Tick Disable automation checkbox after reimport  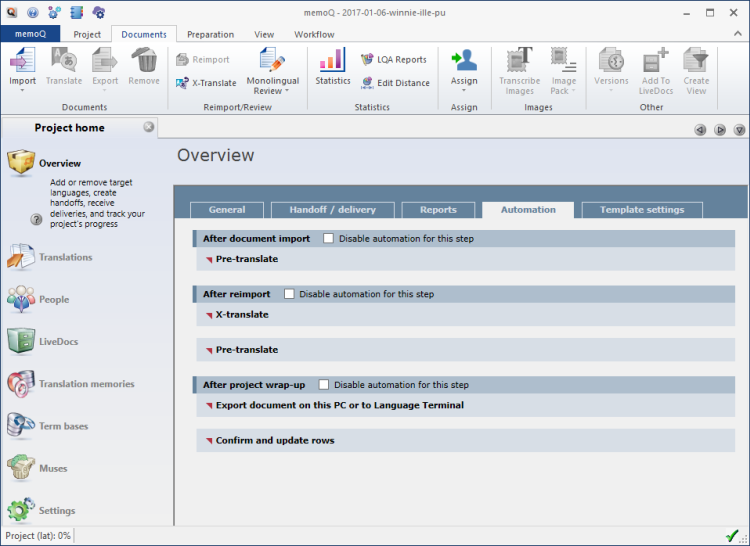click(x=289, y=294)
